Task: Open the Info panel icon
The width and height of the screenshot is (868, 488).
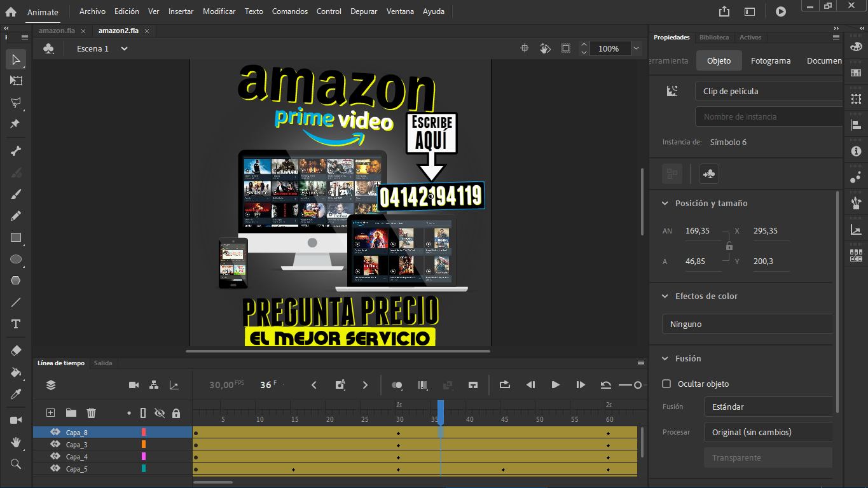Action: [856, 151]
